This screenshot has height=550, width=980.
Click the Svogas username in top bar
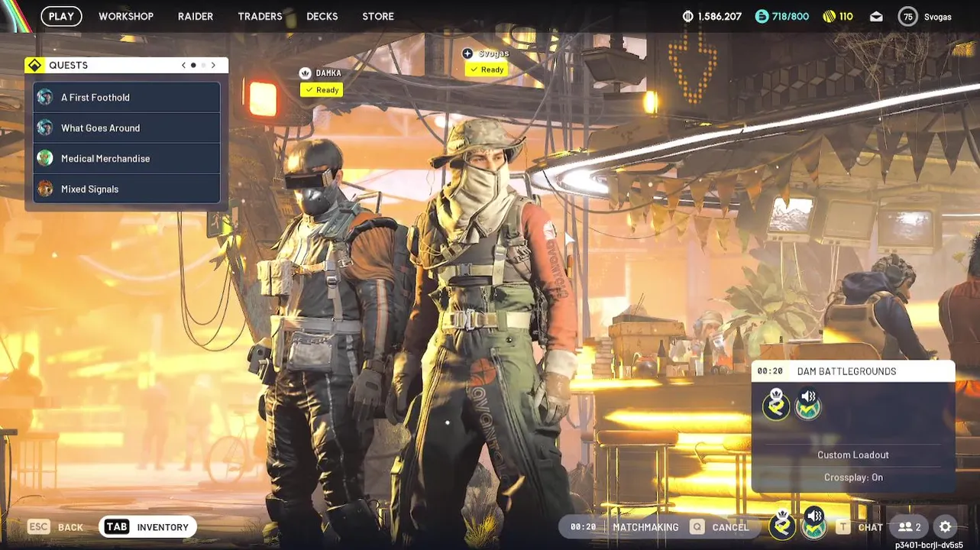point(938,17)
